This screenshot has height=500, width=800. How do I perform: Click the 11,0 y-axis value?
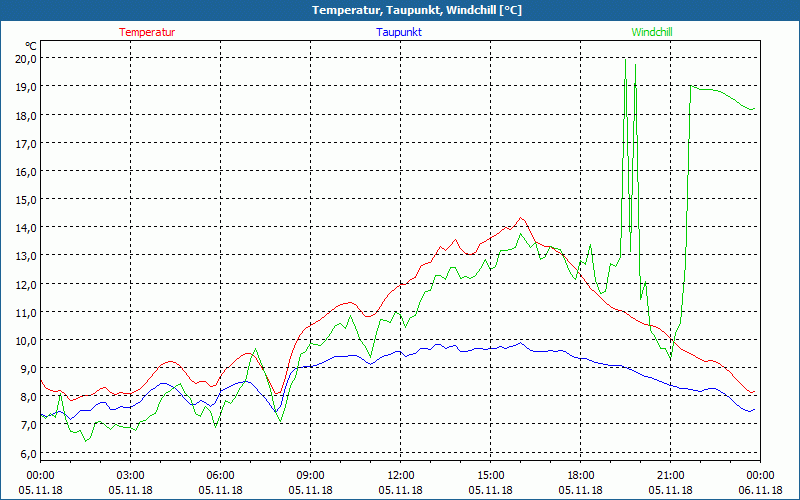pyautogui.click(x=27, y=312)
